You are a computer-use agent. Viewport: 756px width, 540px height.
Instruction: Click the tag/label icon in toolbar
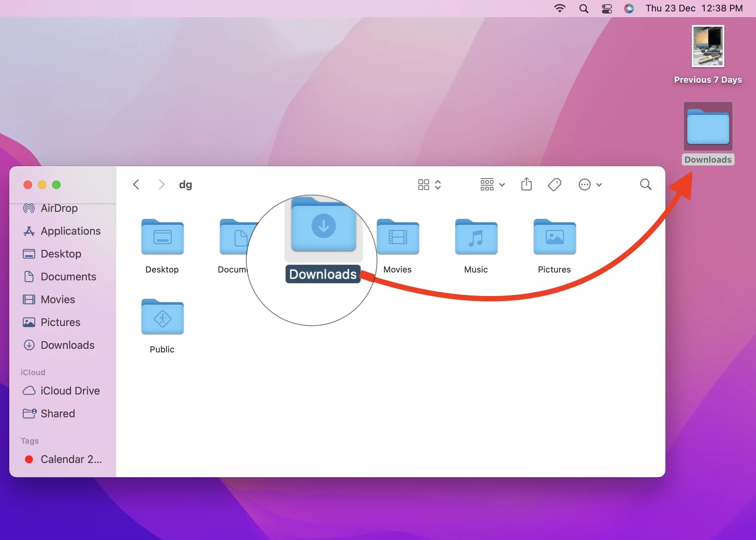coord(555,185)
